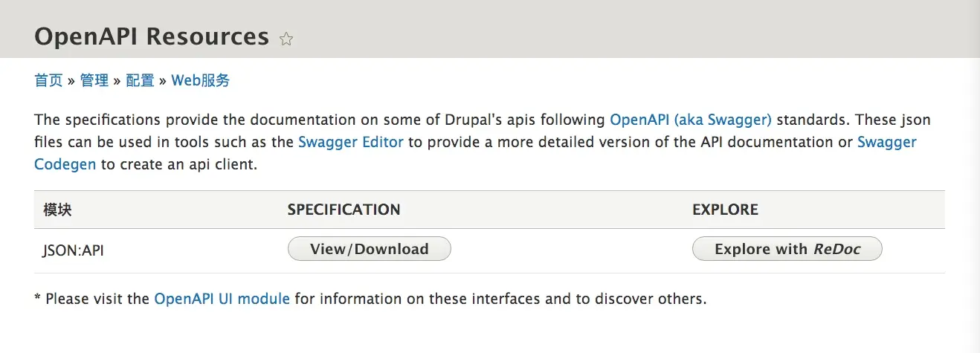Click the footnote text starting 'Please visit'
Image resolution: width=980 pixels, height=353 pixels.
(x=370, y=299)
